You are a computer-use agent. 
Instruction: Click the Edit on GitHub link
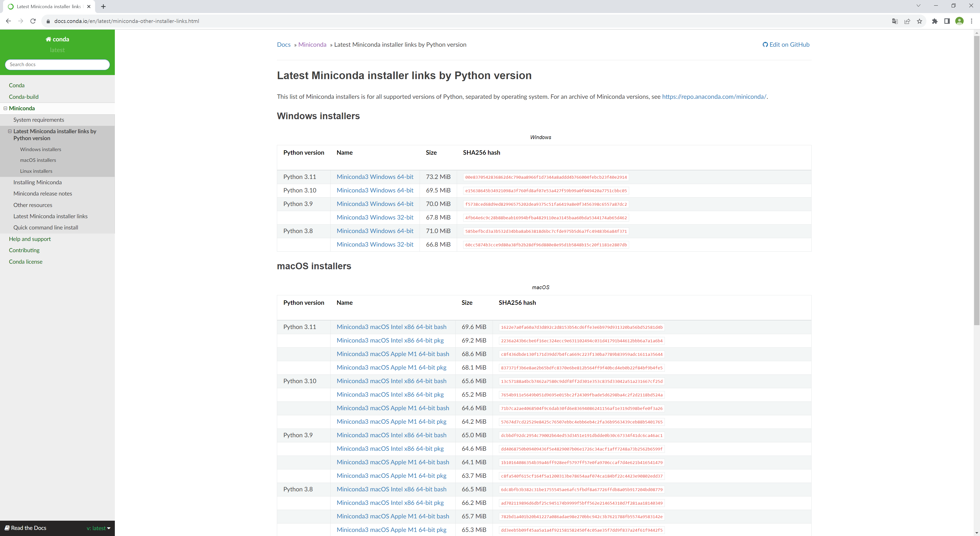click(786, 44)
